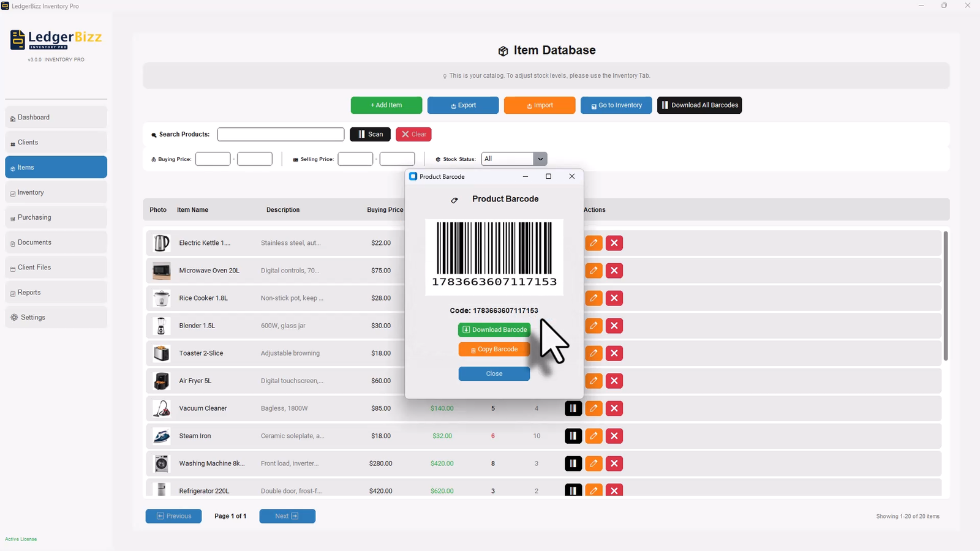Delete the Air Fryer 5L item
The width and height of the screenshot is (980, 551).
coord(614,381)
